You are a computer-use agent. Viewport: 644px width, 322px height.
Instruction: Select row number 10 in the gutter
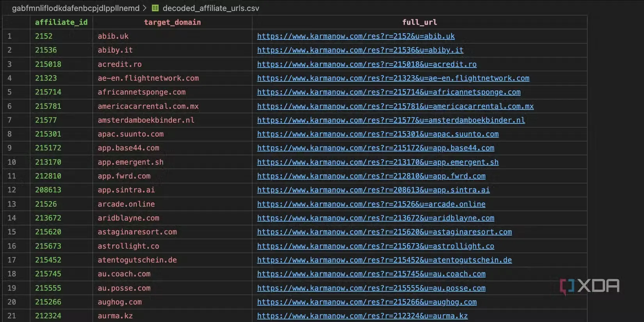pyautogui.click(x=12, y=162)
